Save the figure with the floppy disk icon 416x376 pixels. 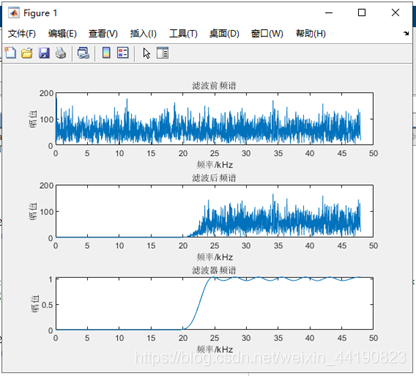(44, 53)
